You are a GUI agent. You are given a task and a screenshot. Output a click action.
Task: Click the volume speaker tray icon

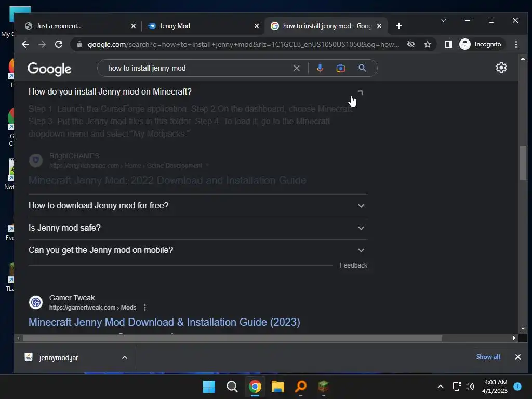(x=470, y=387)
